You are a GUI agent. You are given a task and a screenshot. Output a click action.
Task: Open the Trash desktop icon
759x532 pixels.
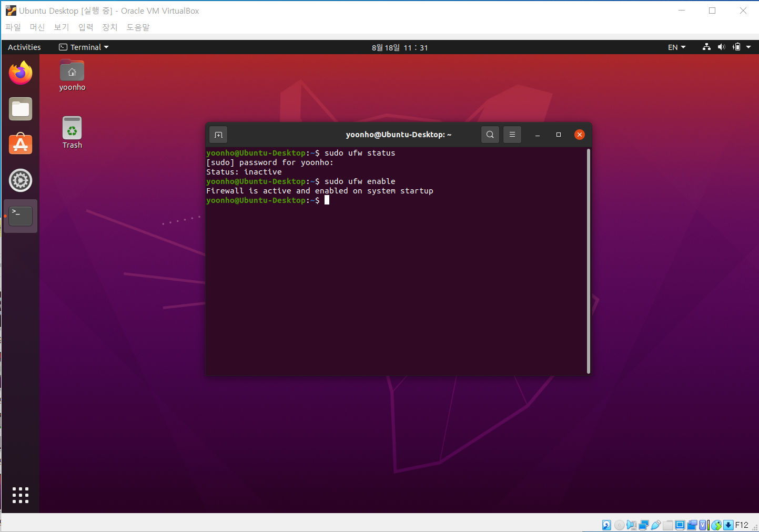pos(72,133)
